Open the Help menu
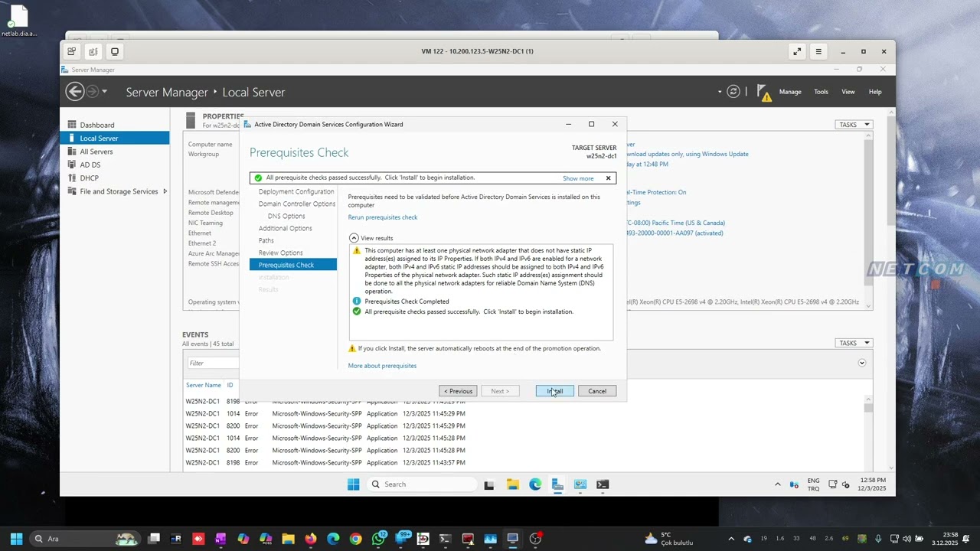The width and height of the screenshot is (980, 551). [875, 92]
